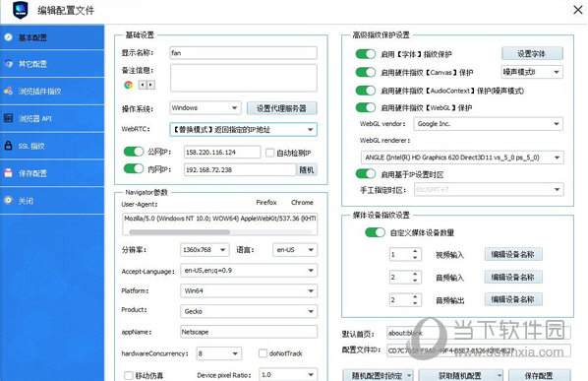Image resolution: width=588 pixels, height=381 pixels.
Task: Click the left arrow beside the Chrome icon
Action: pyautogui.click(x=143, y=85)
